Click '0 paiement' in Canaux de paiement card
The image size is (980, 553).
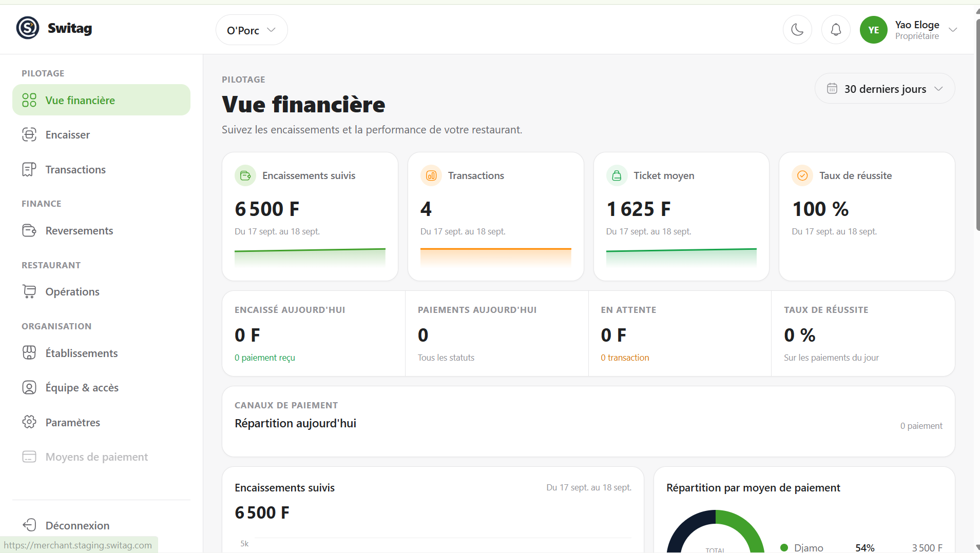tap(921, 426)
